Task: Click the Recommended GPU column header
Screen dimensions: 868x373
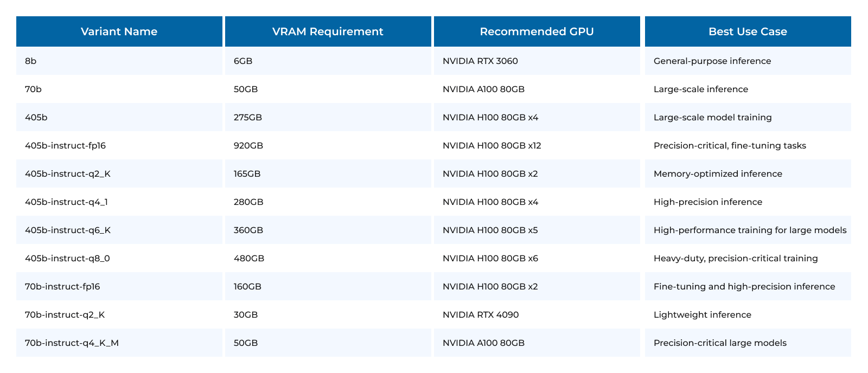Action: pos(537,31)
